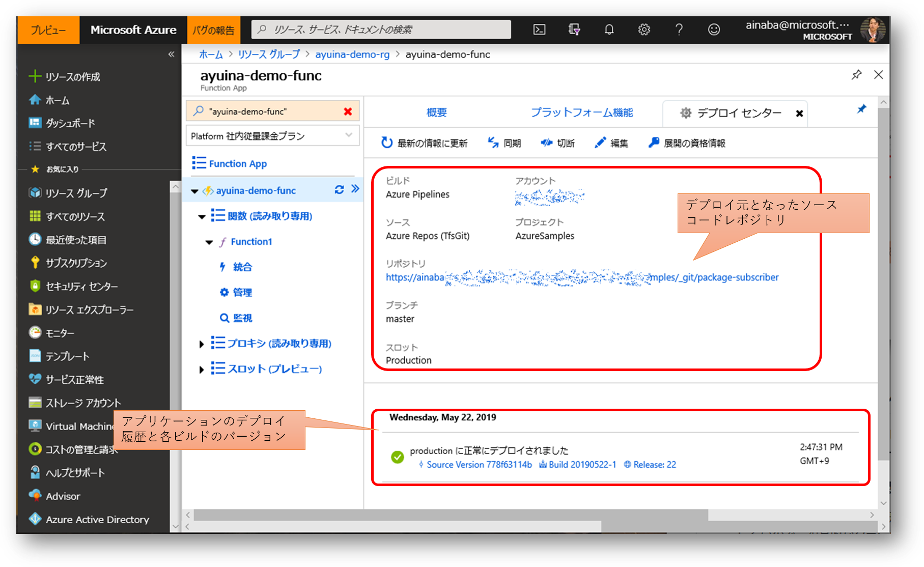
Task: Open Dashboard (ダッシュボード)
Action: [x=62, y=123]
